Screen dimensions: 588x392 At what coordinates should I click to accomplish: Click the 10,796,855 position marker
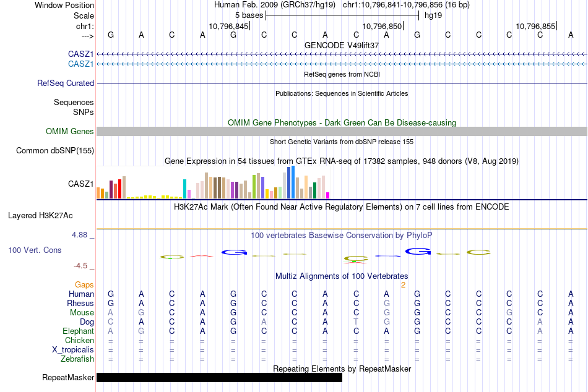coord(535,26)
